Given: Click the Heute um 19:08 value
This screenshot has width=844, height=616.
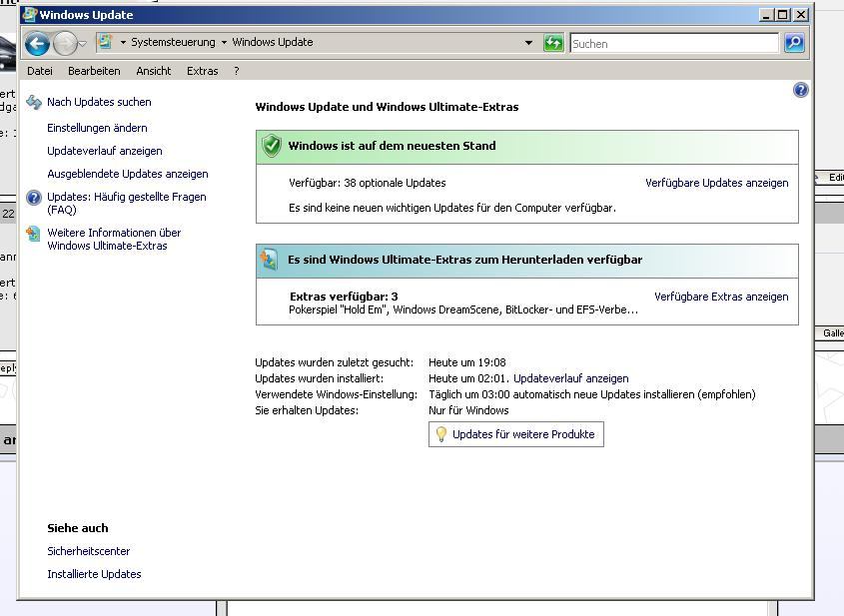Looking at the screenshot, I should point(467,362).
